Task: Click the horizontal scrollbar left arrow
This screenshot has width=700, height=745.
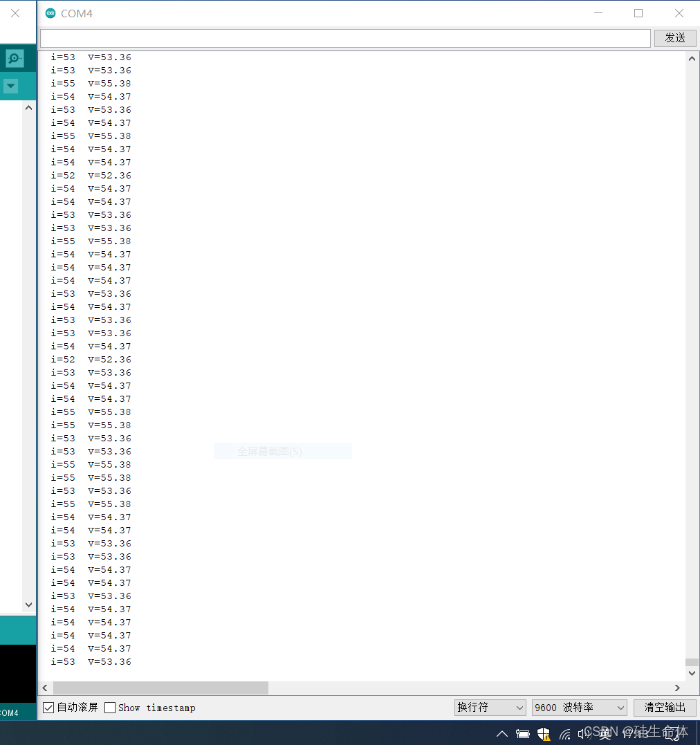Action: pos(45,688)
